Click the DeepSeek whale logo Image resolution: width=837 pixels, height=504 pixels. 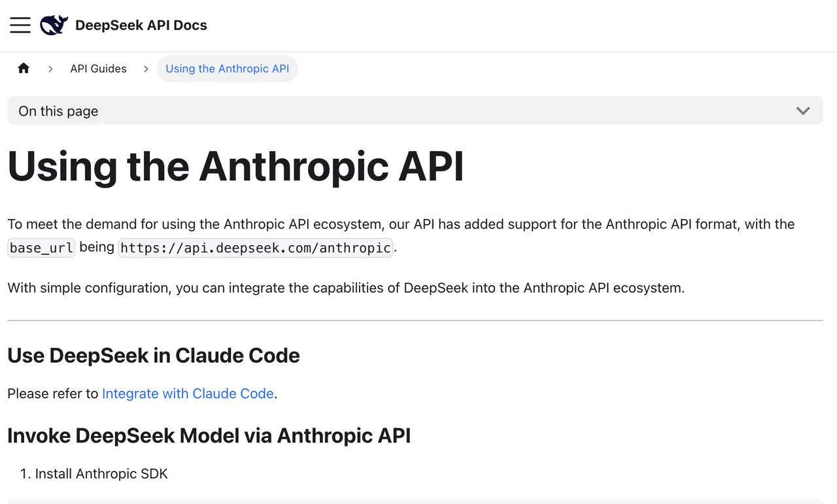(54, 25)
